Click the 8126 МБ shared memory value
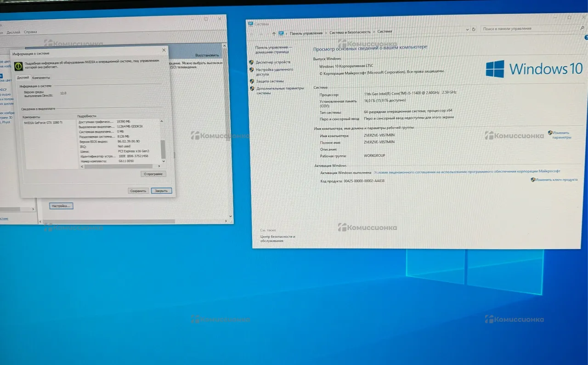 pyautogui.click(x=124, y=136)
